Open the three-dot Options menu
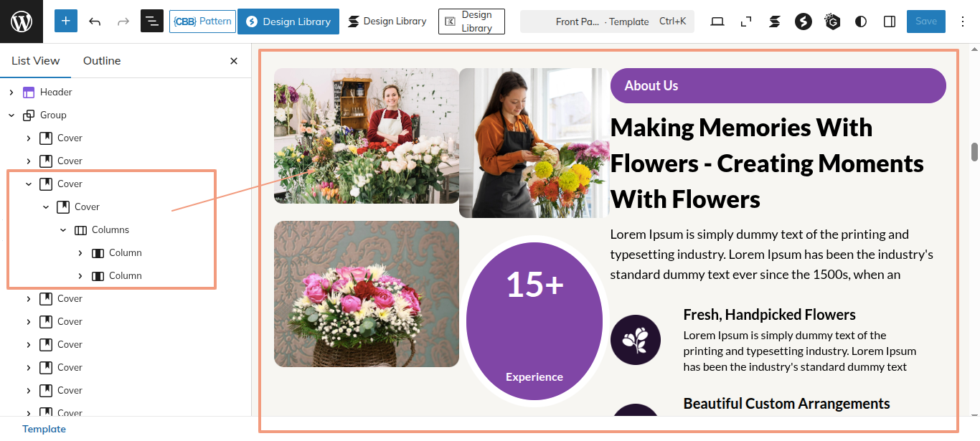980x441 pixels. click(x=963, y=22)
